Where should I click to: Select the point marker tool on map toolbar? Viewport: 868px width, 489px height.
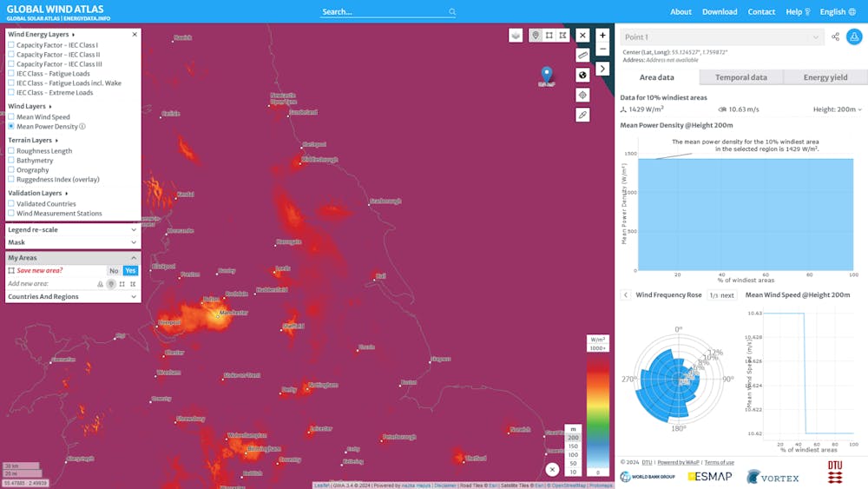[536, 36]
